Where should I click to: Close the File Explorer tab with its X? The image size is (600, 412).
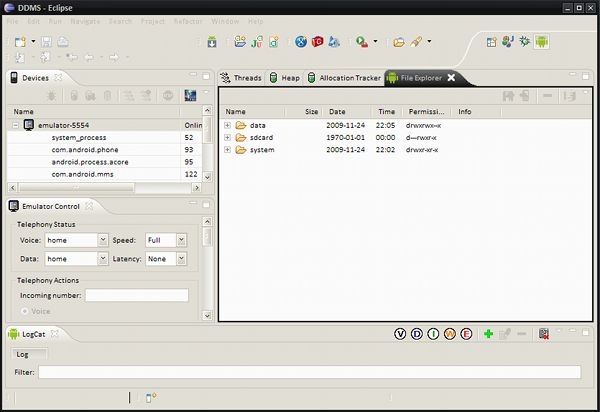tap(452, 78)
